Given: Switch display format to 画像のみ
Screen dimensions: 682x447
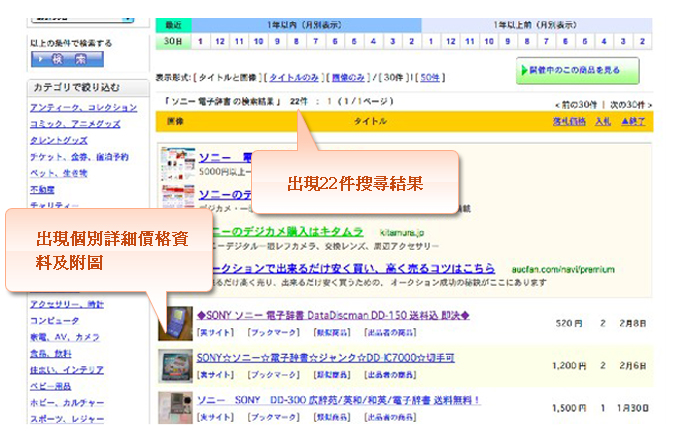Looking at the screenshot, I should [x=348, y=77].
